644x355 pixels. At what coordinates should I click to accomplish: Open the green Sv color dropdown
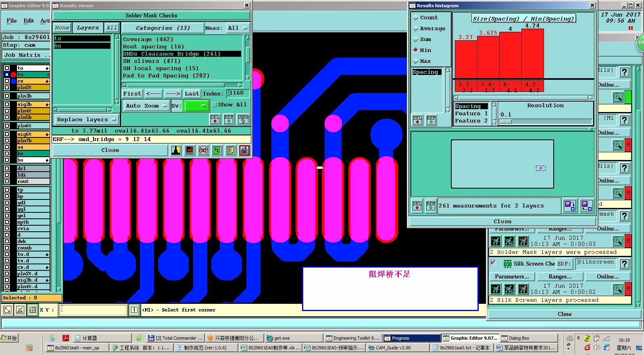click(196, 106)
